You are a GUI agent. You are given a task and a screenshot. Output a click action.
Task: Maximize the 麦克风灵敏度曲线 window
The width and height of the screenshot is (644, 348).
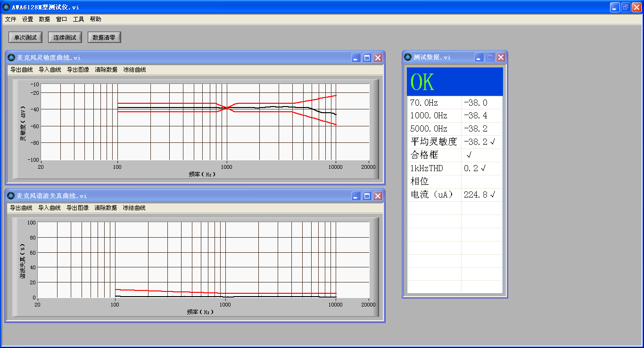[x=367, y=58]
